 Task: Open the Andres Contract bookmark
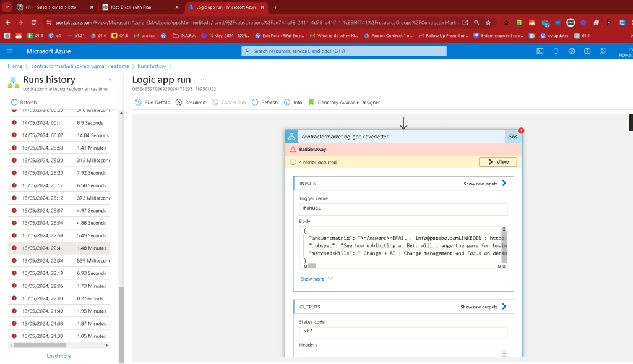coord(388,36)
